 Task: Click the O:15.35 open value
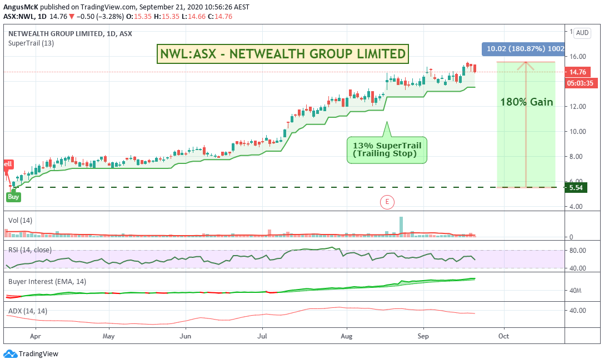[139, 17]
